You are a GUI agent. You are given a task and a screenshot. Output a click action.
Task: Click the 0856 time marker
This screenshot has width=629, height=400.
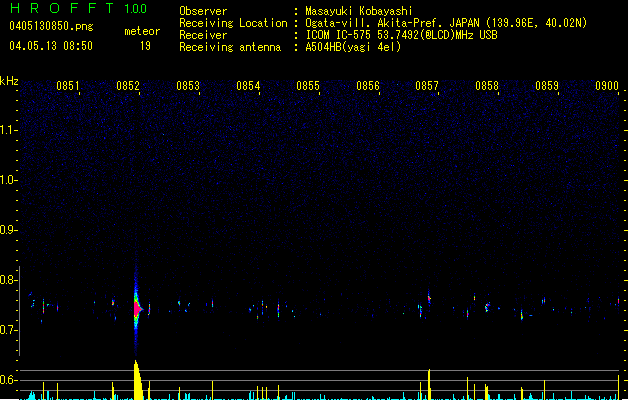coord(368,86)
